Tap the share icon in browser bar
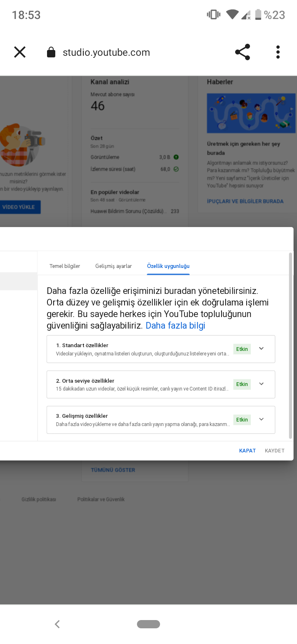Screen dimensions: 297x644 (243, 52)
